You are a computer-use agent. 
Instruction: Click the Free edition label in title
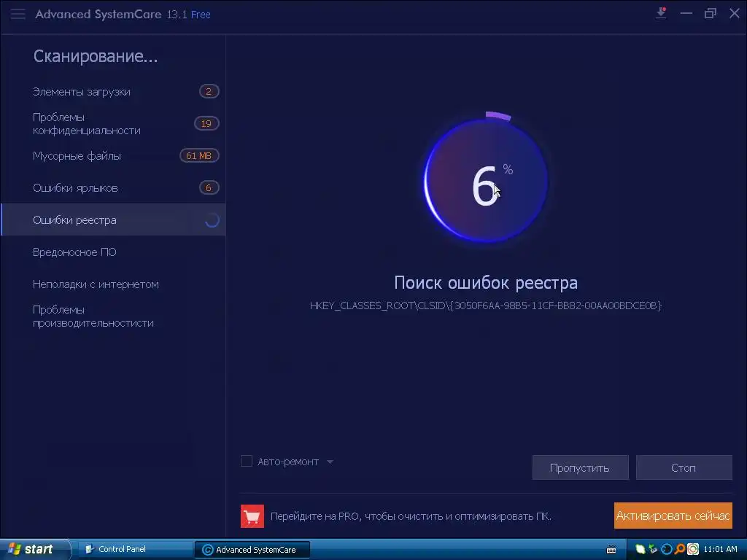pos(201,15)
